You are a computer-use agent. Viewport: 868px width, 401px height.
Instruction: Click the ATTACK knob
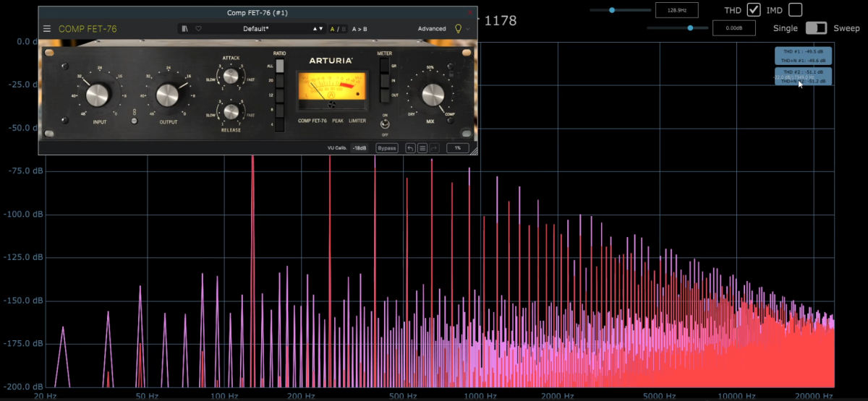(x=231, y=76)
